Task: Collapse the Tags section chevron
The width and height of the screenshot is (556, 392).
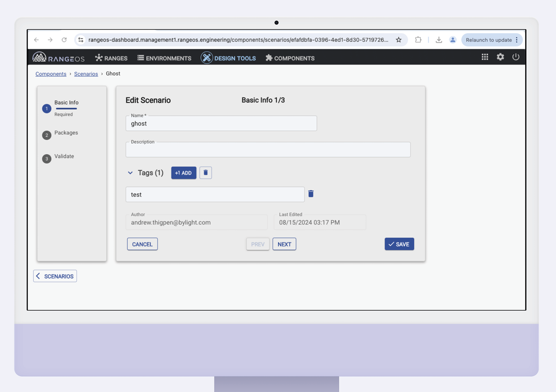Action: coord(130,173)
